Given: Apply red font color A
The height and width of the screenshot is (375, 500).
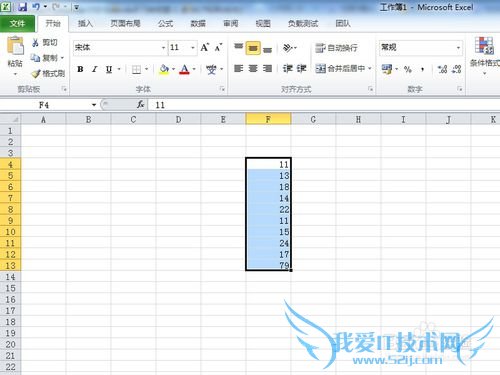Looking at the screenshot, I should (184, 69).
